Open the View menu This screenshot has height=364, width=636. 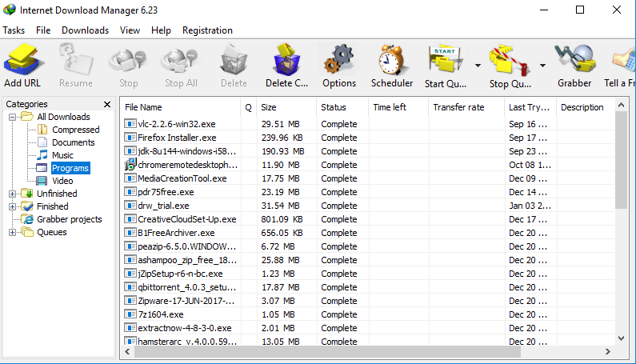coord(130,30)
